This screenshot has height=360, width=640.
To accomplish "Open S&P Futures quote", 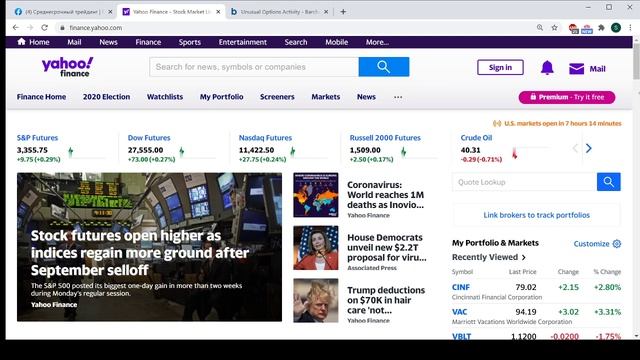I will tap(37, 138).
